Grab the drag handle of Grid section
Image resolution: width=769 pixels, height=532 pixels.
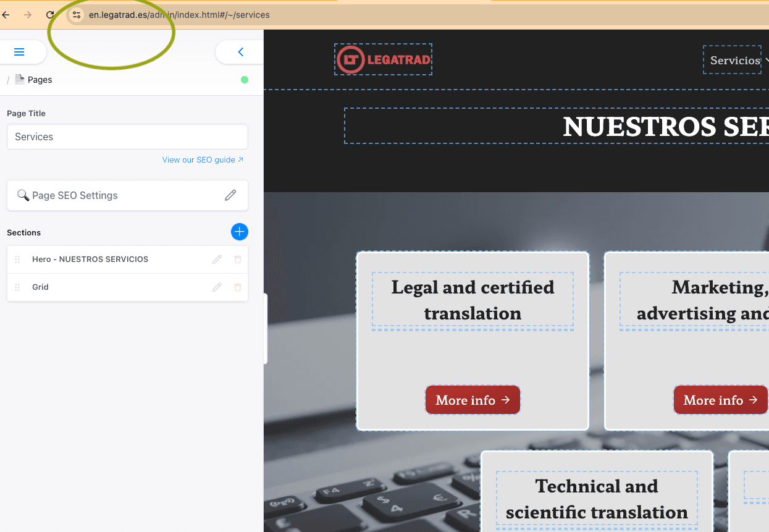[17, 287]
